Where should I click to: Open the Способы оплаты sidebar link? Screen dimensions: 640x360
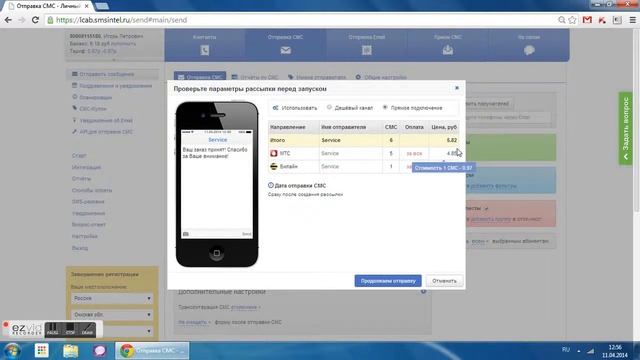(92, 190)
